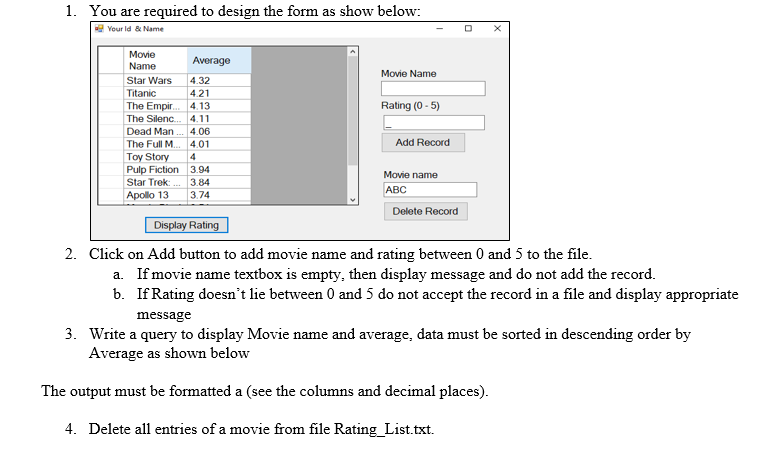This screenshot has height=452, width=763.
Task: Select the The Silenc... movie cell
Action: click(155, 118)
